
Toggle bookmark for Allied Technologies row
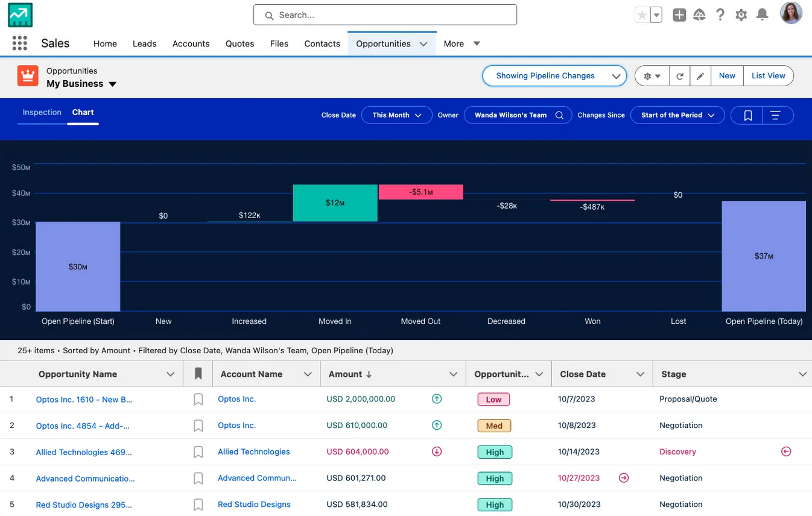tap(198, 452)
